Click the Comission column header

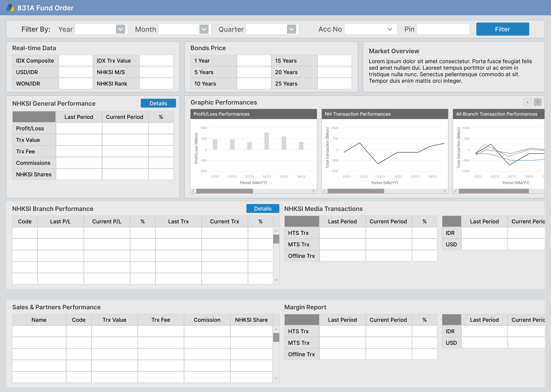click(207, 320)
